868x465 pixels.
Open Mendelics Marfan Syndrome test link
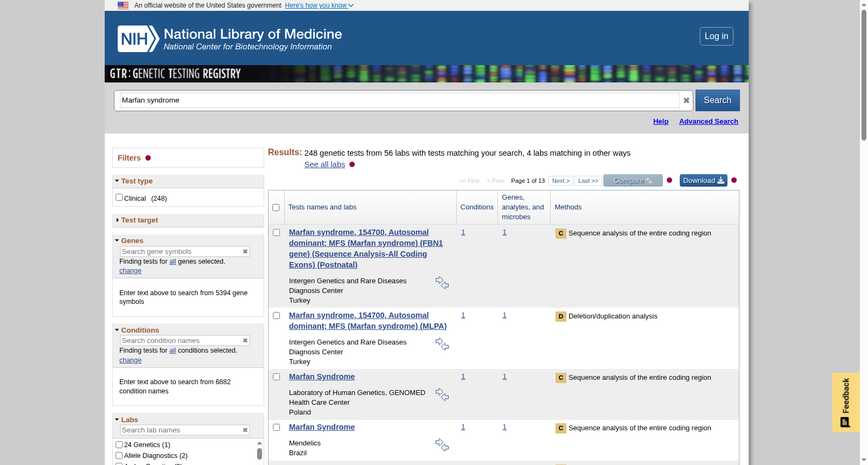[322, 427]
